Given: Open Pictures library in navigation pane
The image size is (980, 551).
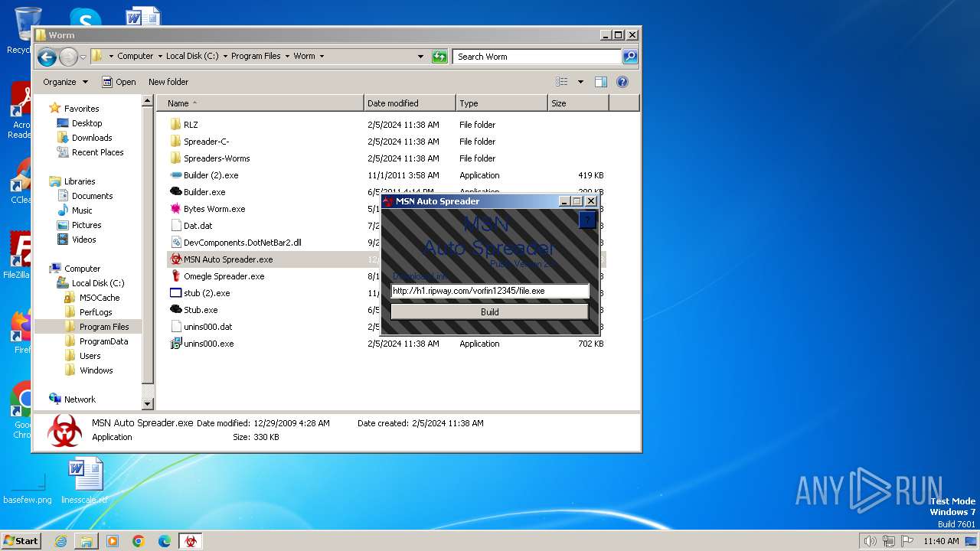Looking at the screenshot, I should click(x=87, y=225).
